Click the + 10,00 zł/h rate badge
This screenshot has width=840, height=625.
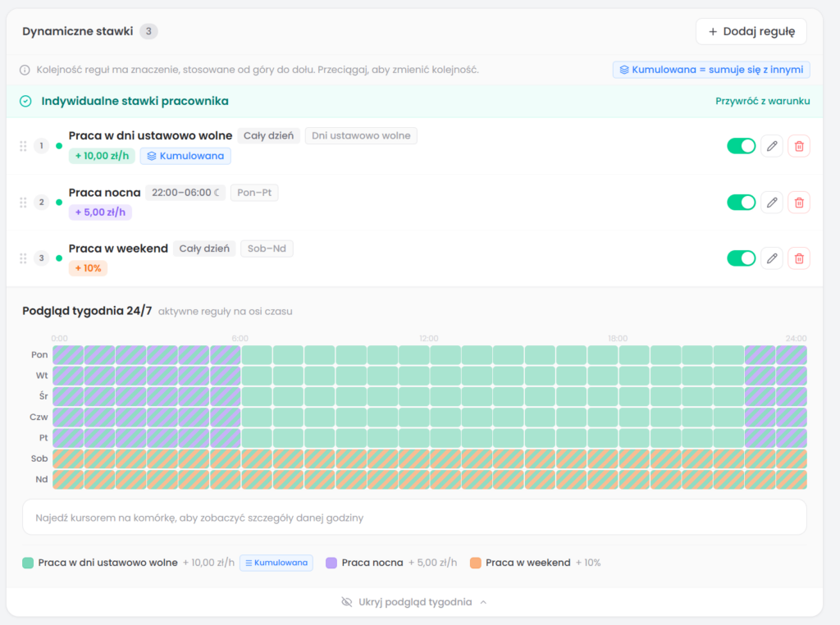tap(102, 156)
